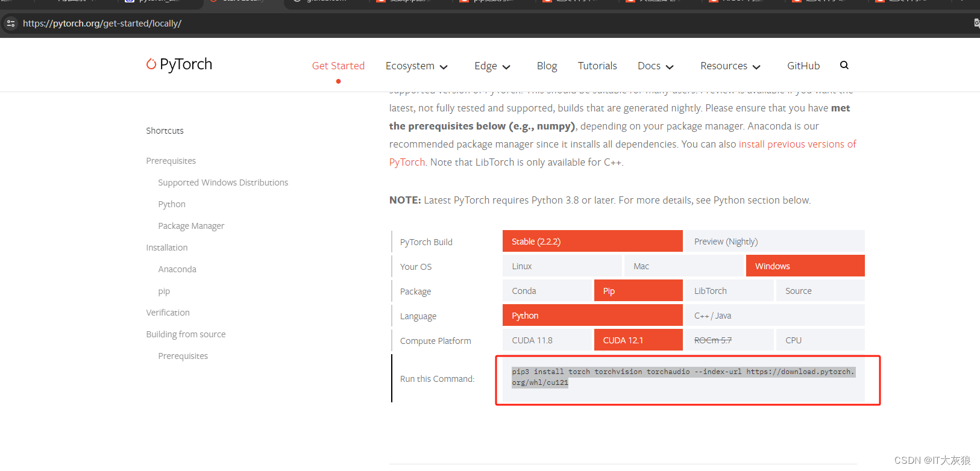Select the Pip package option
980x471 pixels.
click(x=638, y=290)
